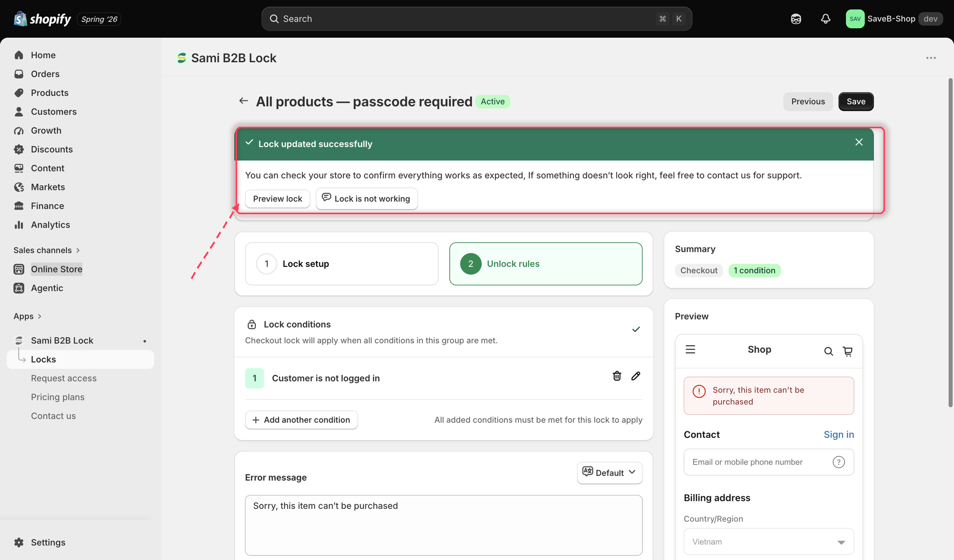954x560 pixels.
Task: Collapse the Lock conditions section checkmark
Action: tap(636, 329)
